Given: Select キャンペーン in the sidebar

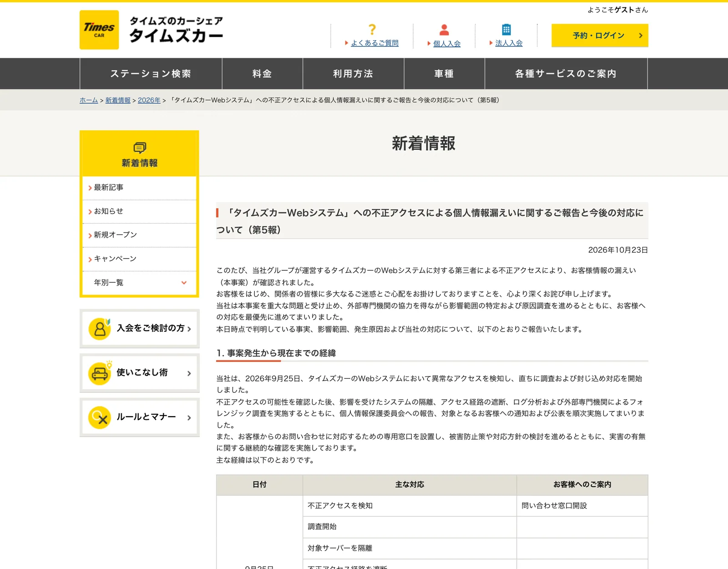Looking at the screenshot, I should point(139,259).
